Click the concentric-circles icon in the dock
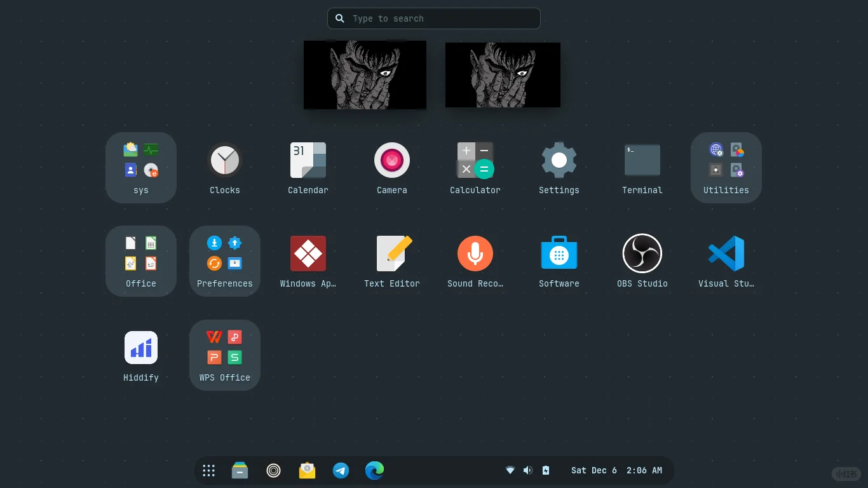The height and width of the screenshot is (488, 868). coord(274,471)
